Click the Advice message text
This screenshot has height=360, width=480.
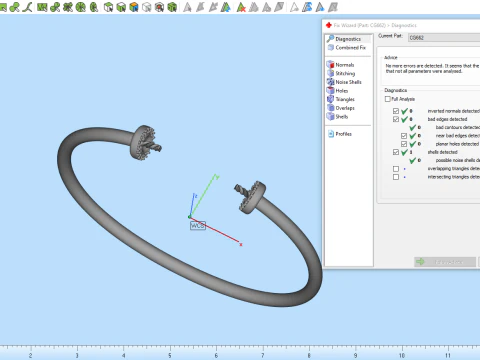click(432, 68)
